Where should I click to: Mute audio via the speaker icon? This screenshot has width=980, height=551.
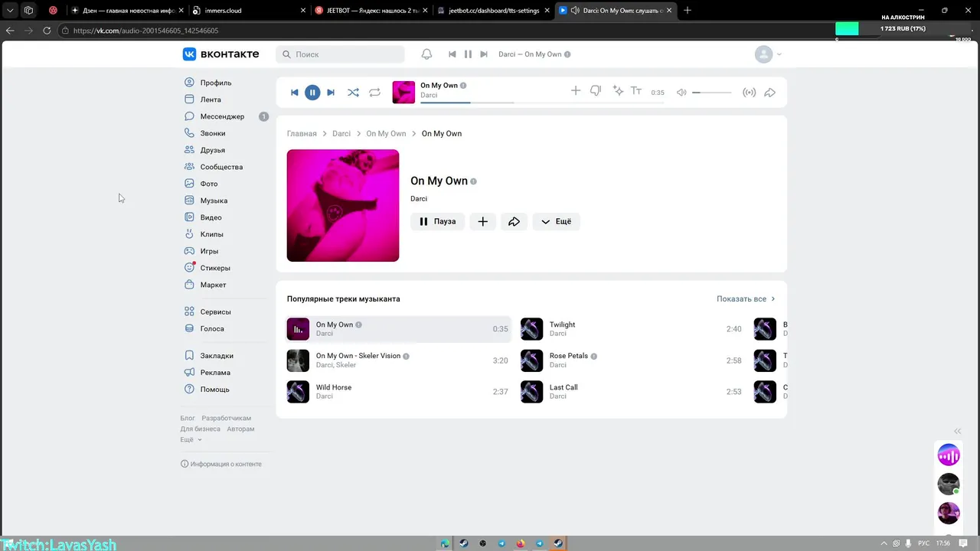coord(681,93)
